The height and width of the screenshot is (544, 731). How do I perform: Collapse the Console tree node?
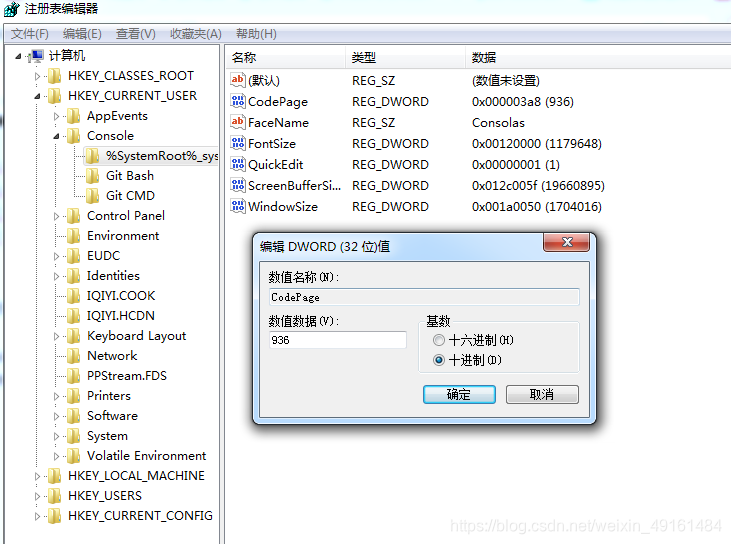[x=56, y=137]
